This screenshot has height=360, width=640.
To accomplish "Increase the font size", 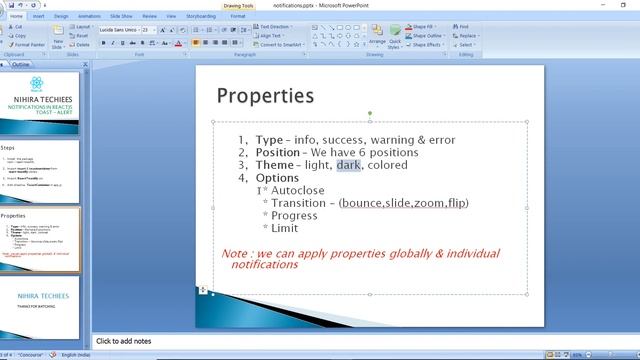I will pos(162,30).
